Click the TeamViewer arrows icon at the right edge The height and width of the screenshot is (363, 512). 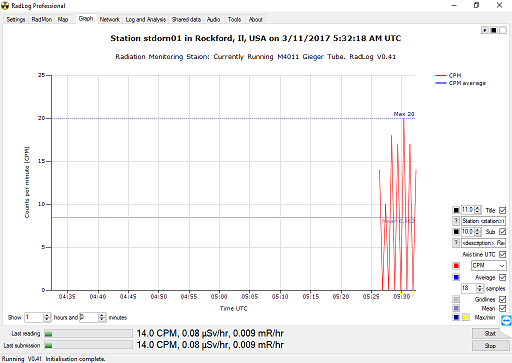pyautogui.click(x=506, y=321)
